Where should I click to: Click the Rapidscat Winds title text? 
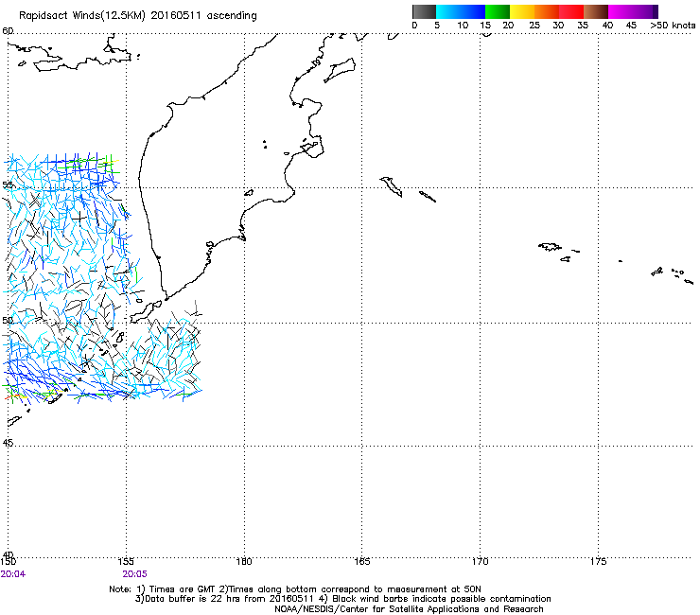click(x=138, y=16)
